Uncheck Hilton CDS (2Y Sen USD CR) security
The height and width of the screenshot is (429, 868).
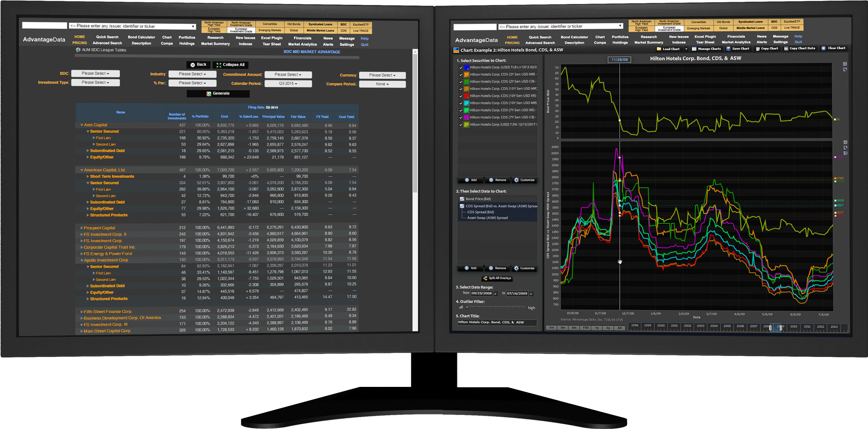pos(461,82)
